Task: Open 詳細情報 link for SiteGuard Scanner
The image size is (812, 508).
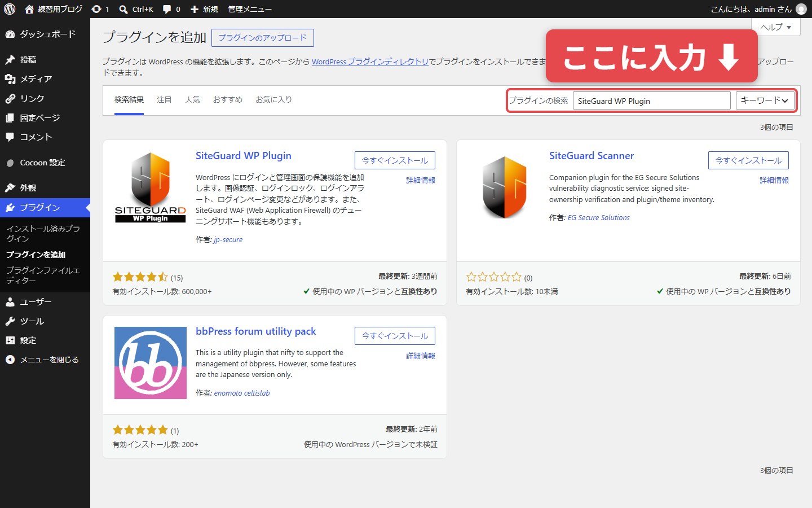Action: tap(774, 180)
